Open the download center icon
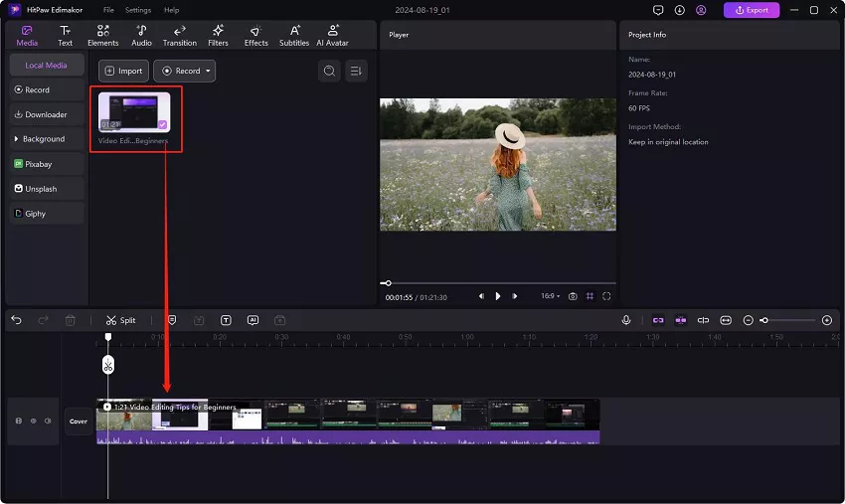 680,10
